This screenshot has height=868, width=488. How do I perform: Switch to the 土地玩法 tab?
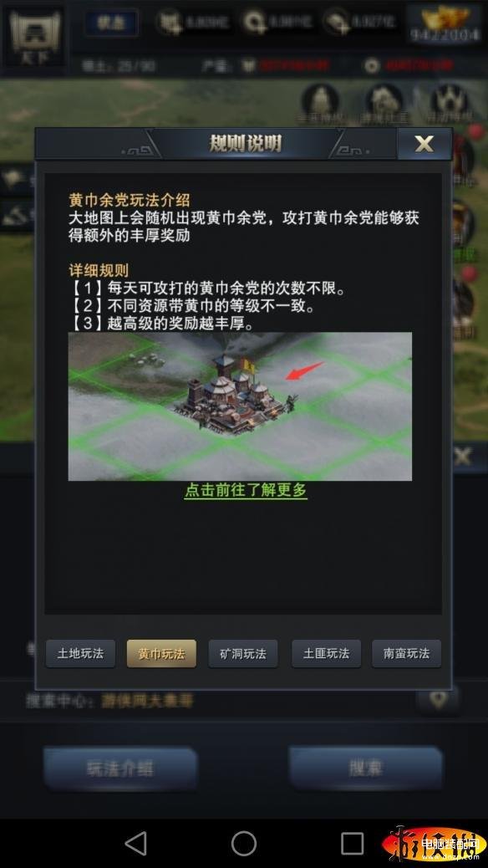pyautogui.click(x=81, y=653)
